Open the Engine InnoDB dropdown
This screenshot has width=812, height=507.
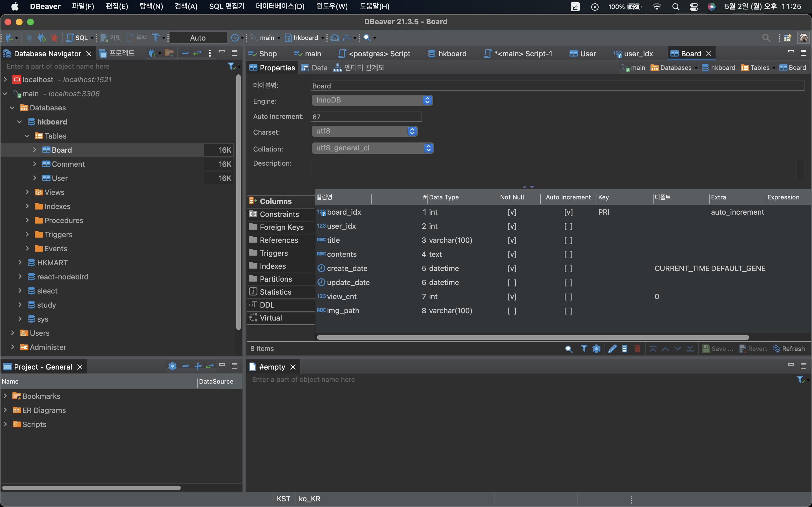pos(372,100)
